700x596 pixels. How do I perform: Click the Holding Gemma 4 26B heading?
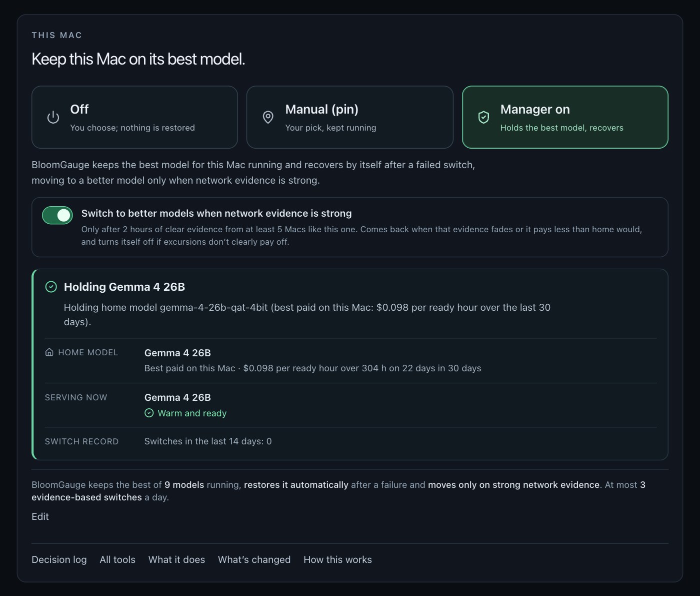click(x=124, y=287)
